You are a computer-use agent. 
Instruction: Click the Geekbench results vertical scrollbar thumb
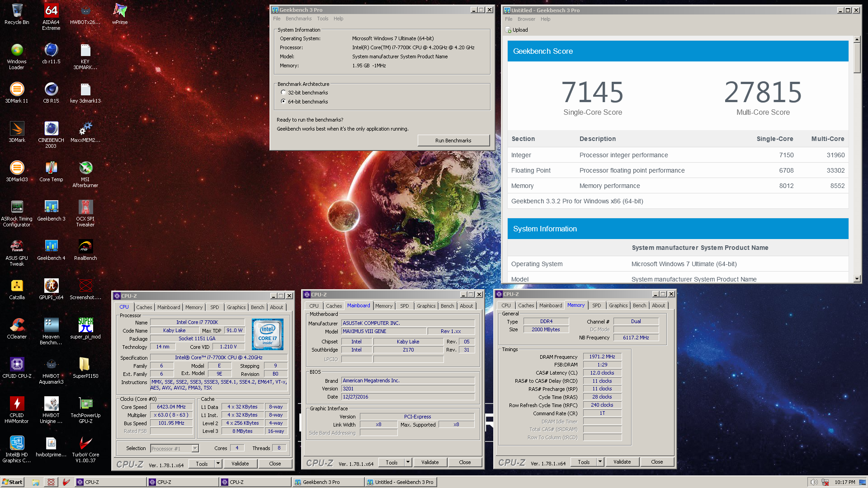pos(857,58)
